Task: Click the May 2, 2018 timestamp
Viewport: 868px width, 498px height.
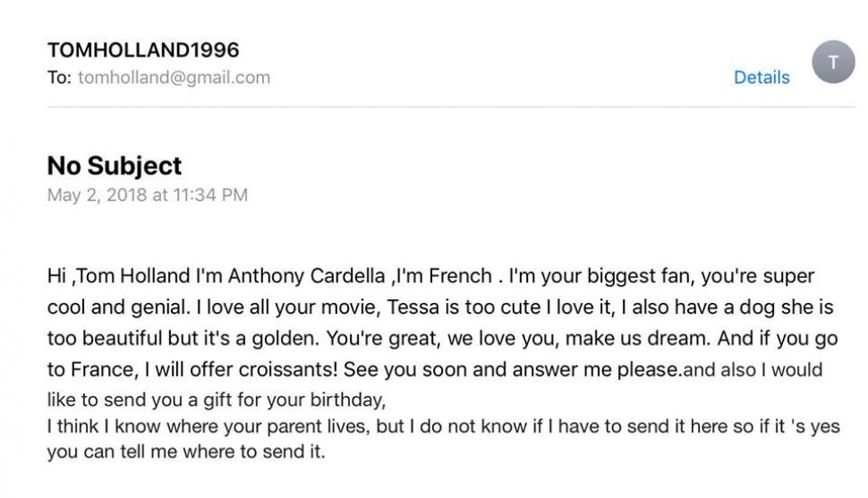Action: coord(148,194)
